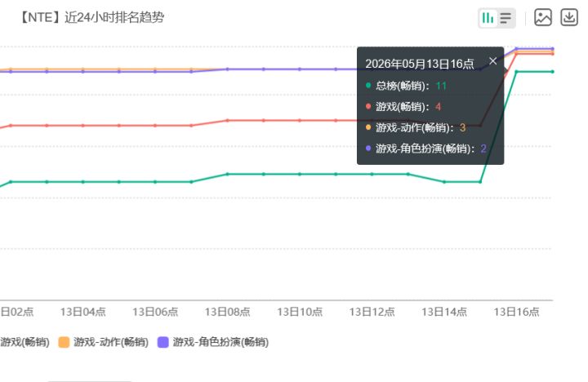Click the 13日12点 axis label
Image resolution: width=588 pixels, height=382 pixels.
[372, 312]
